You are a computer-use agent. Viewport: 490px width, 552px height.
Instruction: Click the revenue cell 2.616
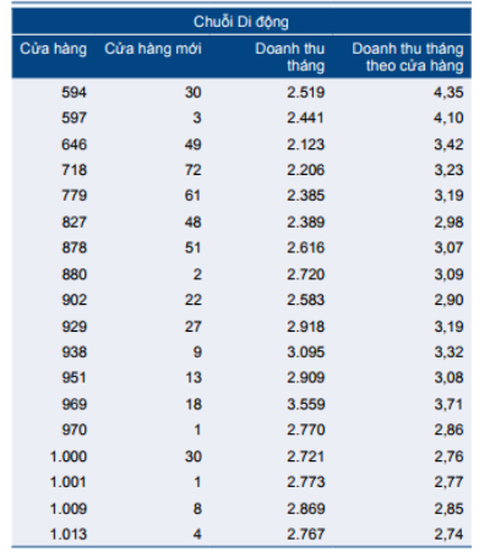point(306,247)
